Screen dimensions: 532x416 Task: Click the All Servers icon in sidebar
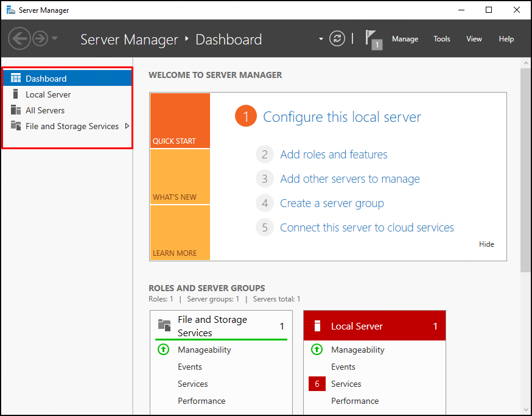tap(16, 110)
